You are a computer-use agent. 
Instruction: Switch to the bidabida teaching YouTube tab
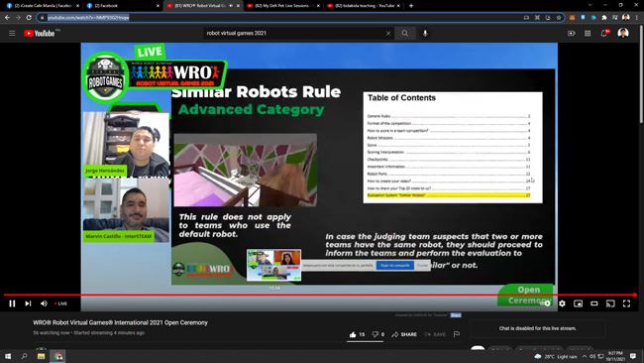(x=363, y=6)
